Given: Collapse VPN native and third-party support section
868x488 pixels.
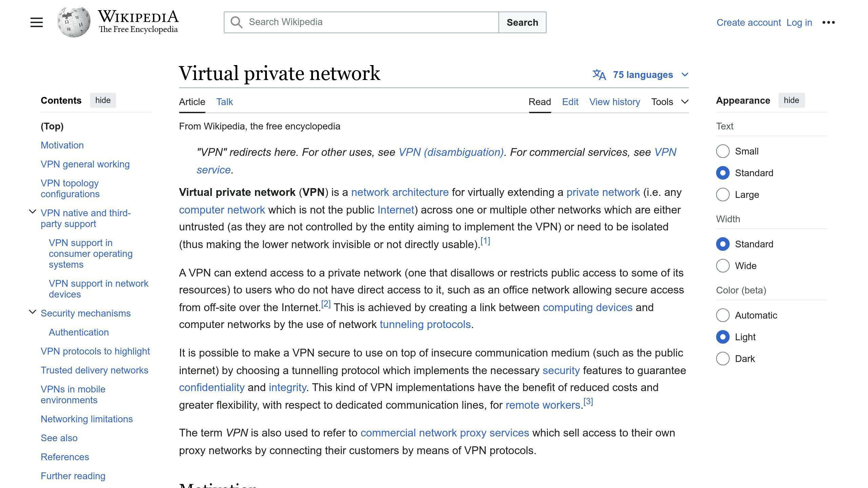Looking at the screenshot, I should pyautogui.click(x=33, y=212).
